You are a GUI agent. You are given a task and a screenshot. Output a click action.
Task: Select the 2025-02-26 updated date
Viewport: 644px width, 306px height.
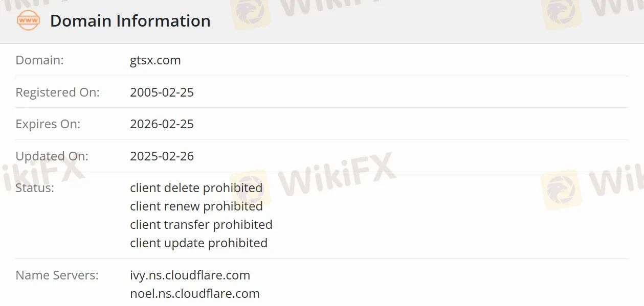tap(162, 156)
